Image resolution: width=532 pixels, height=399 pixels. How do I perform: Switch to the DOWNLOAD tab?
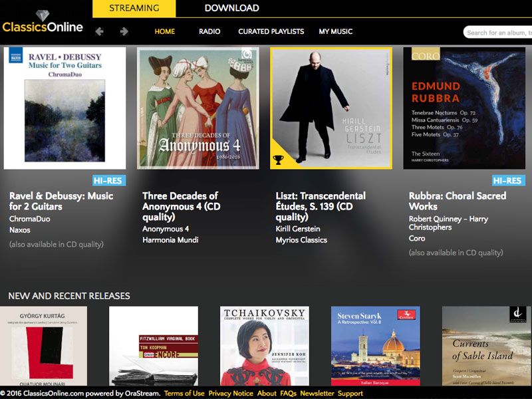[x=231, y=8]
